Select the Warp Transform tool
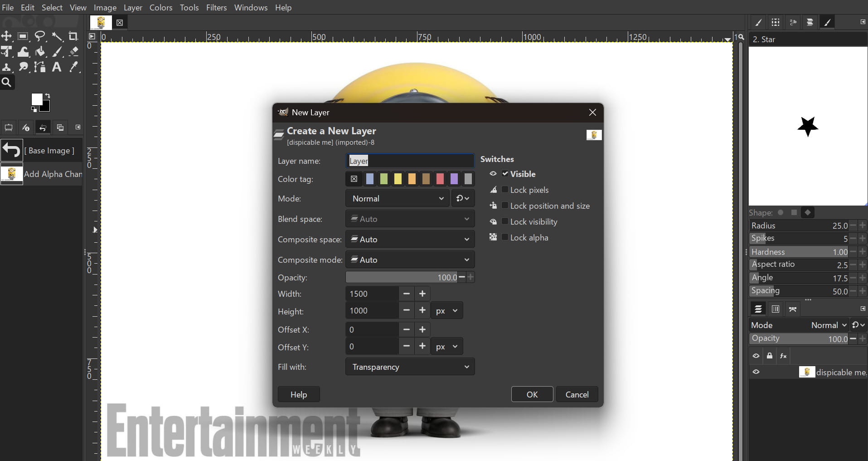Screen dimensions: 868x461 point(23,52)
